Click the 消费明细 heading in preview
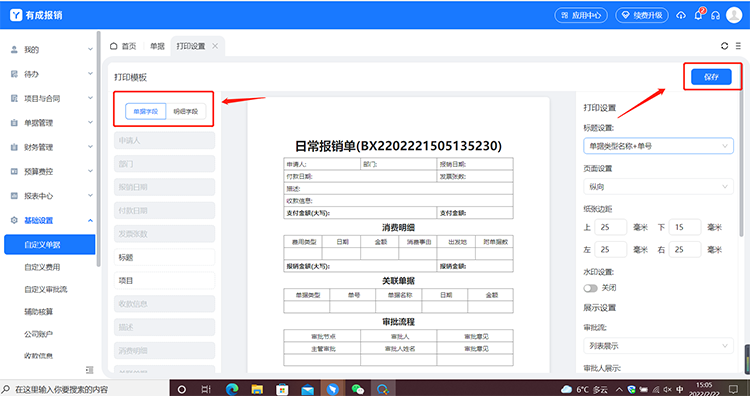This screenshot has height=396, width=750. tap(398, 228)
